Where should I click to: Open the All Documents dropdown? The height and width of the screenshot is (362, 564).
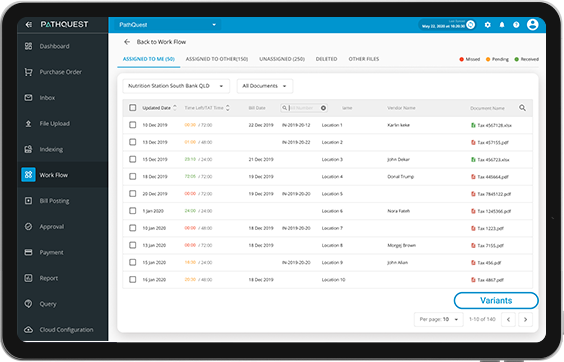click(265, 86)
